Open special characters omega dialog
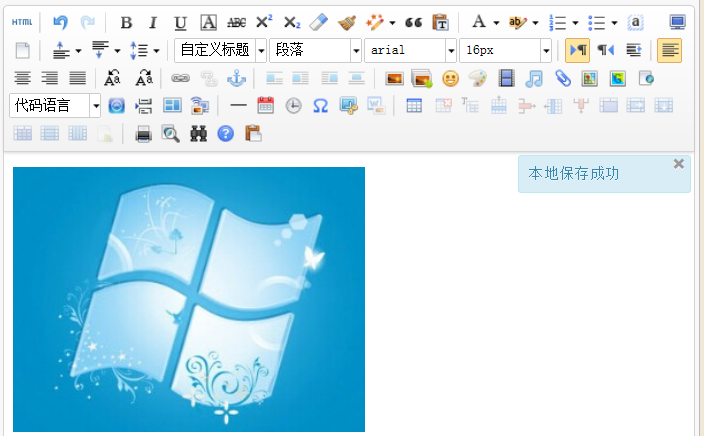 321,106
